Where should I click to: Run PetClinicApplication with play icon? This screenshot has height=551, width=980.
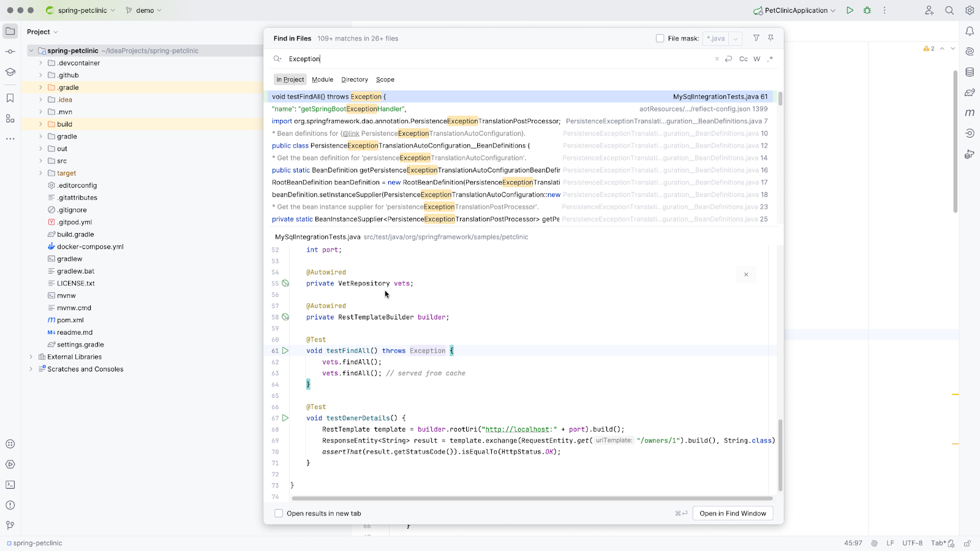(x=850, y=10)
